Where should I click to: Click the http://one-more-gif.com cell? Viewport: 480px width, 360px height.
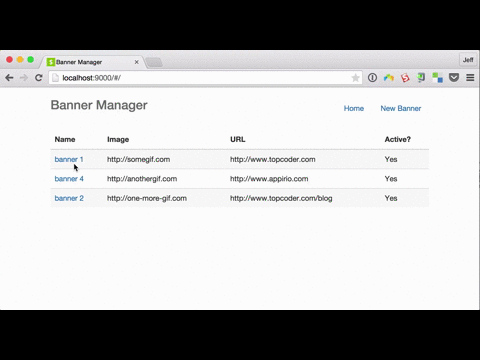click(x=147, y=198)
